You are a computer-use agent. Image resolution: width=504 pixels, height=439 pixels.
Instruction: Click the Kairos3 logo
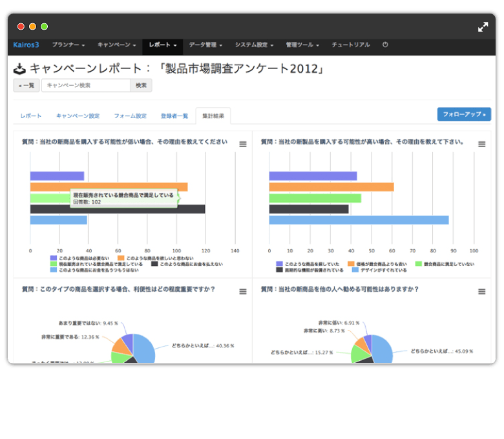(26, 45)
